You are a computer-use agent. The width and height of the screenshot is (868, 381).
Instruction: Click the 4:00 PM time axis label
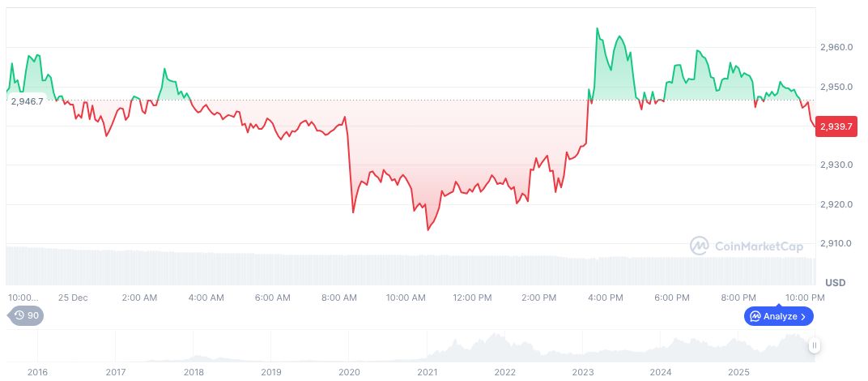pos(605,298)
